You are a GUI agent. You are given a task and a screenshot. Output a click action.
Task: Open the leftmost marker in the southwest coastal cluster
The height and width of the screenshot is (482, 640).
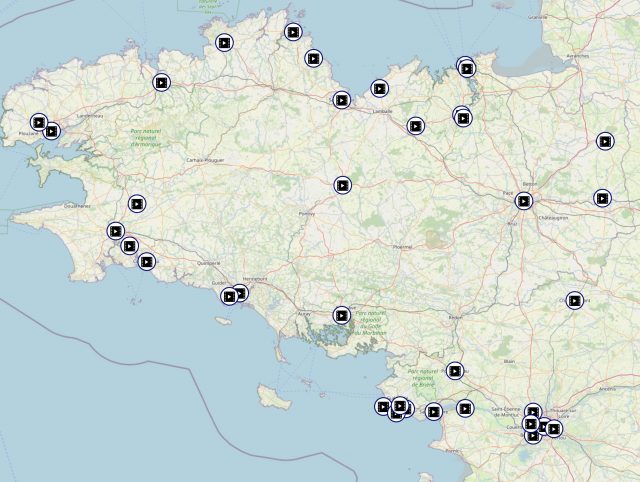(383, 406)
